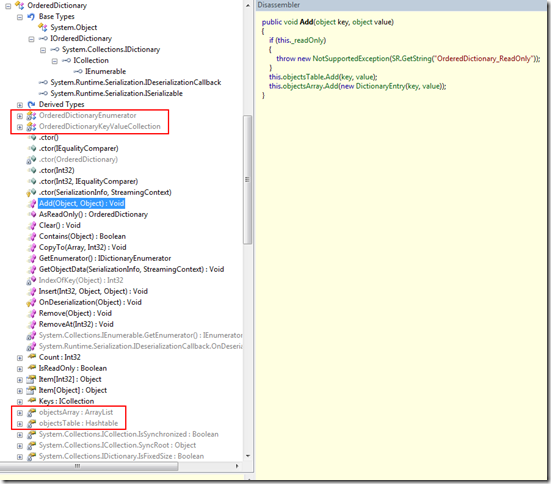Image resolution: width=551 pixels, height=484 pixels.
Task: Expand the objectsTable : Hashtable field
Action: coord(20,424)
